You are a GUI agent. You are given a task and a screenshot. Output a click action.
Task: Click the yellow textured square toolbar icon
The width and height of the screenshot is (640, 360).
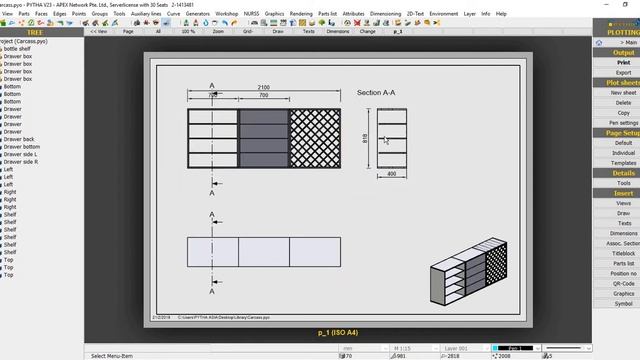(302, 23)
